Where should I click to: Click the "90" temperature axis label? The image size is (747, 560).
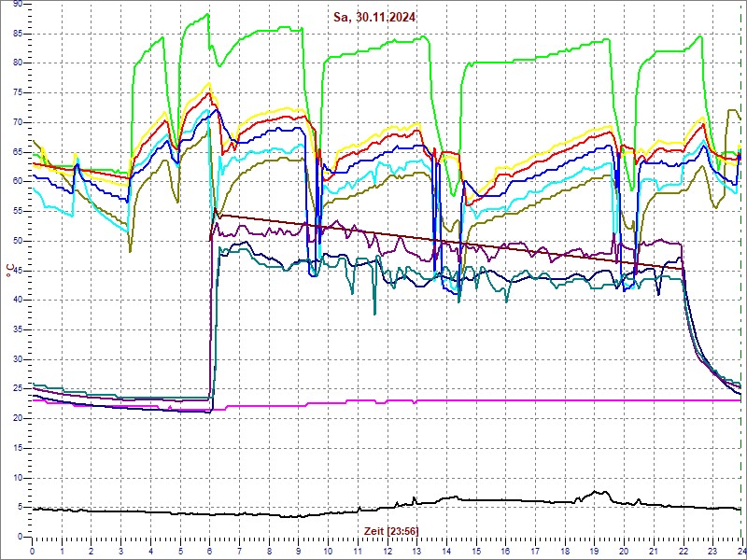click(18, 4)
